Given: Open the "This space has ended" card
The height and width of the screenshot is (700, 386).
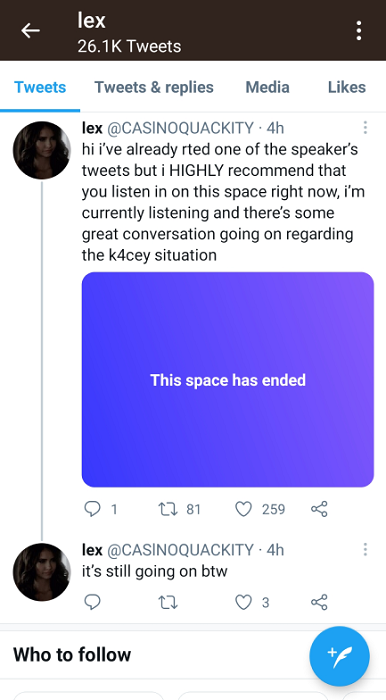Looking at the screenshot, I should 228,379.
